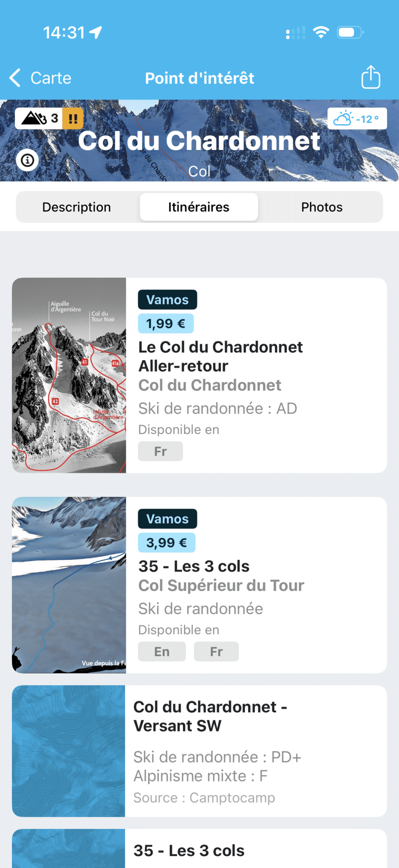Select the En language tag
The width and height of the screenshot is (399, 868).
pos(162,651)
